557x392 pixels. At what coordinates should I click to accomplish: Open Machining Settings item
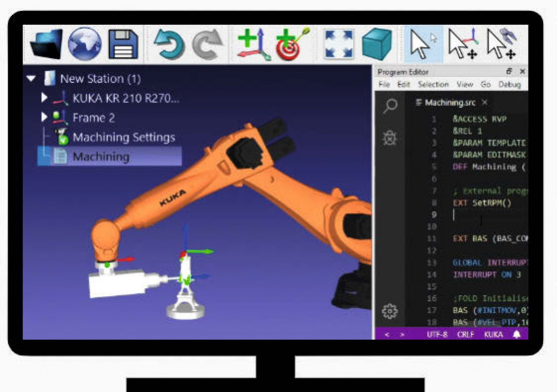[x=124, y=138]
